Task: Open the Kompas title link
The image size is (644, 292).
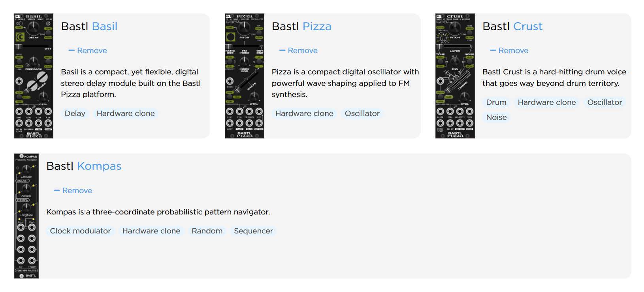Action: [99, 166]
